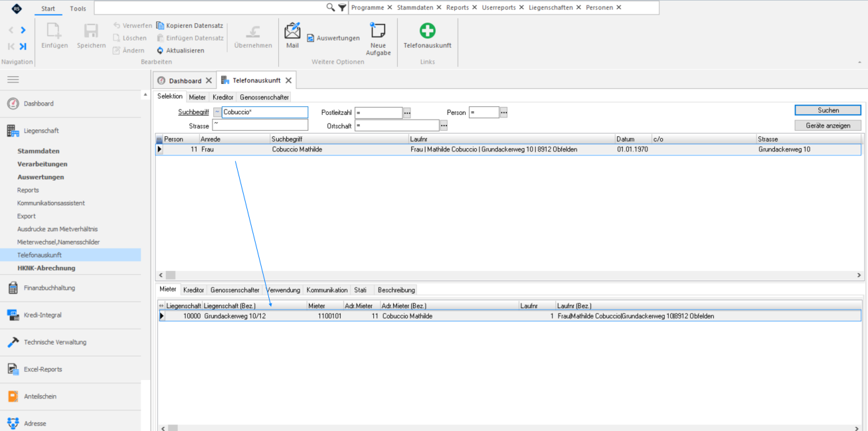Select Grundackerweg 10/12 row in lower grid
The height and width of the screenshot is (431, 868).
509,317
